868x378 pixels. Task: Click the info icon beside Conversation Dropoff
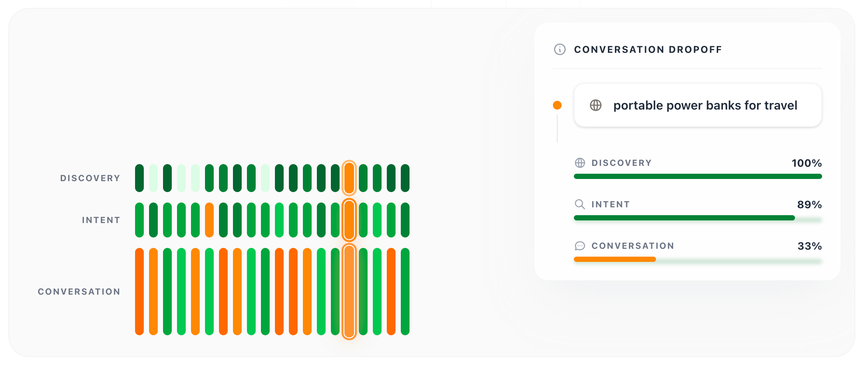(x=559, y=49)
